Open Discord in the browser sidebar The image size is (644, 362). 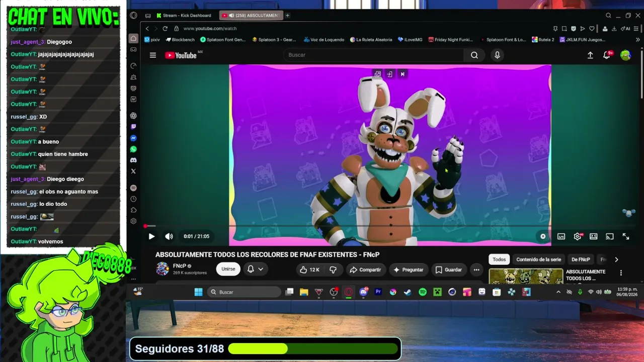coord(133,160)
